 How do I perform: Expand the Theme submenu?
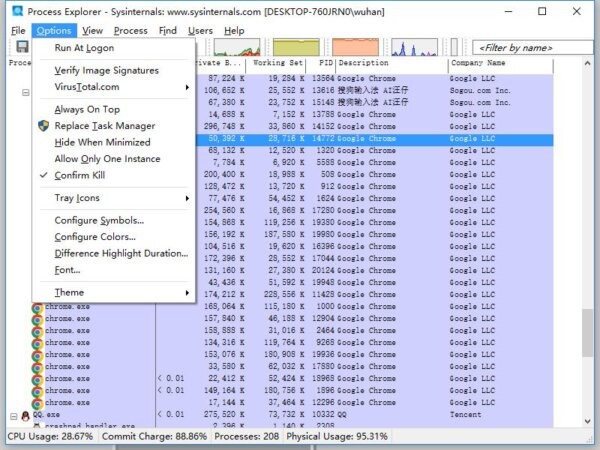click(114, 292)
